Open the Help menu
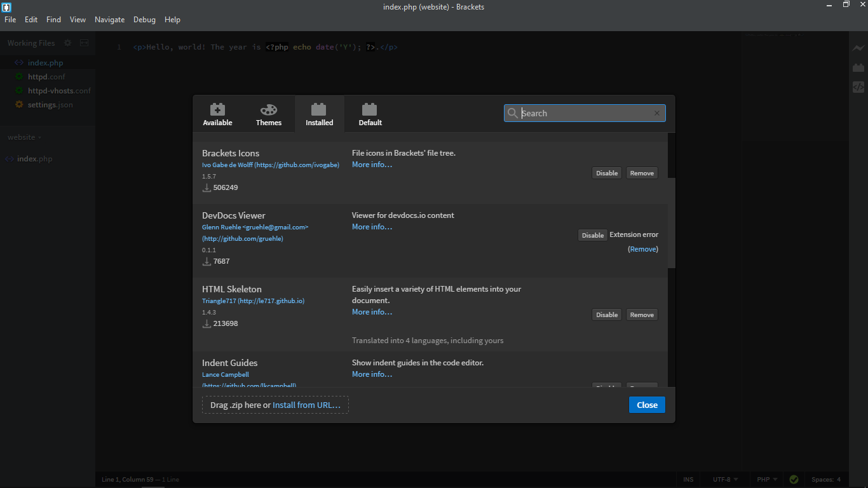 coord(172,20)
